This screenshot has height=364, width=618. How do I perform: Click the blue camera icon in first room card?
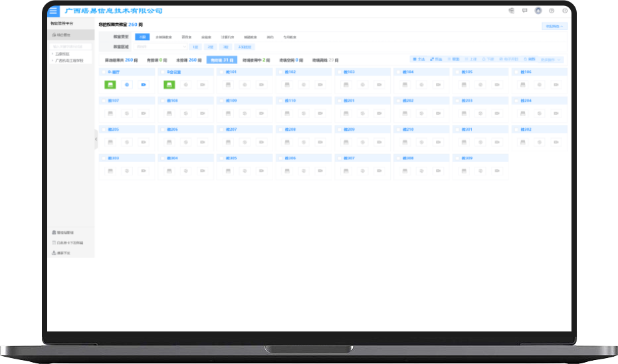click(x=143, y=85)
